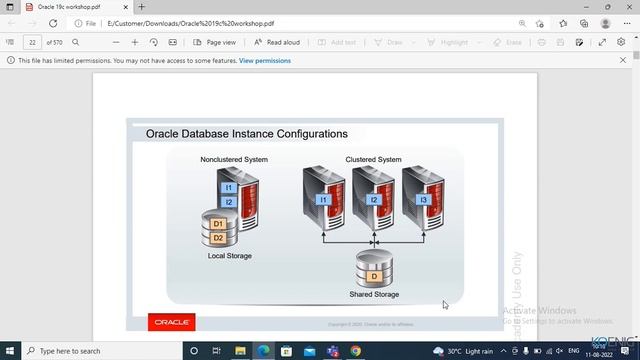Click the vertical scrollbar thumb

[x=636, y=55]
